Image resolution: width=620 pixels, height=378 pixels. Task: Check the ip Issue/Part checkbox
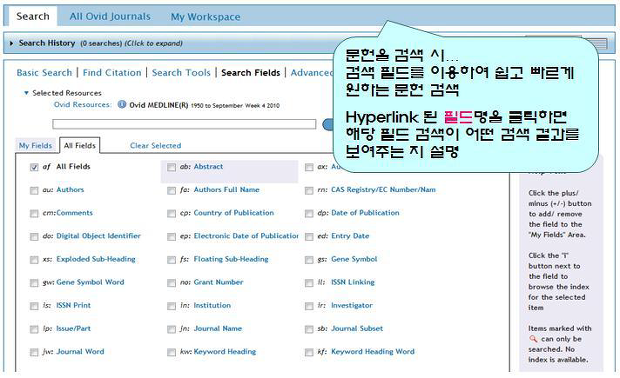click(x=34, y=329)
